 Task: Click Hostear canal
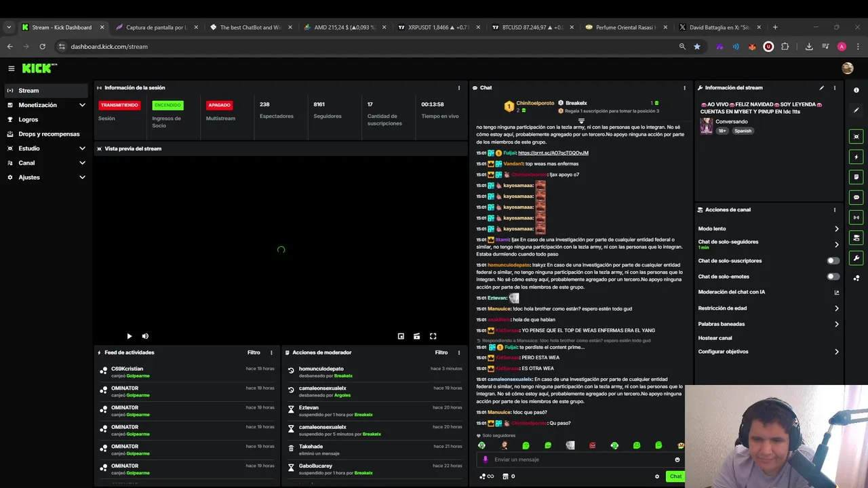(715, 338)
